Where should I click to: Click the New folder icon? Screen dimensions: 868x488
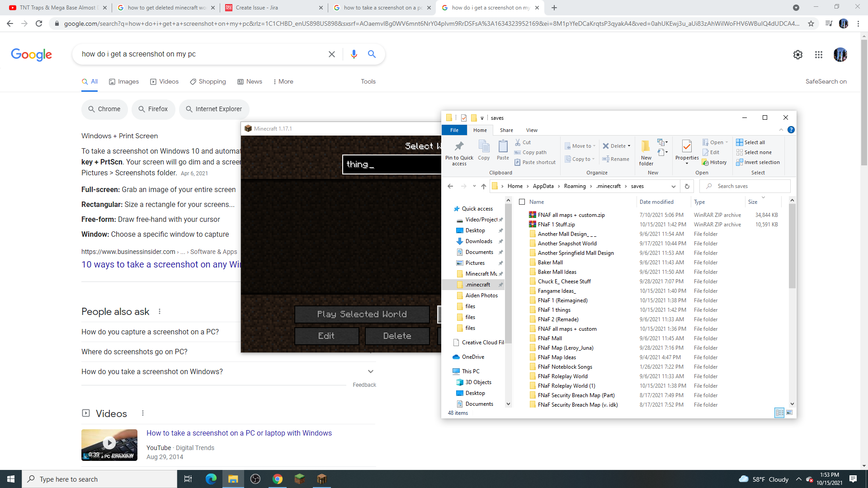[646, 146]
